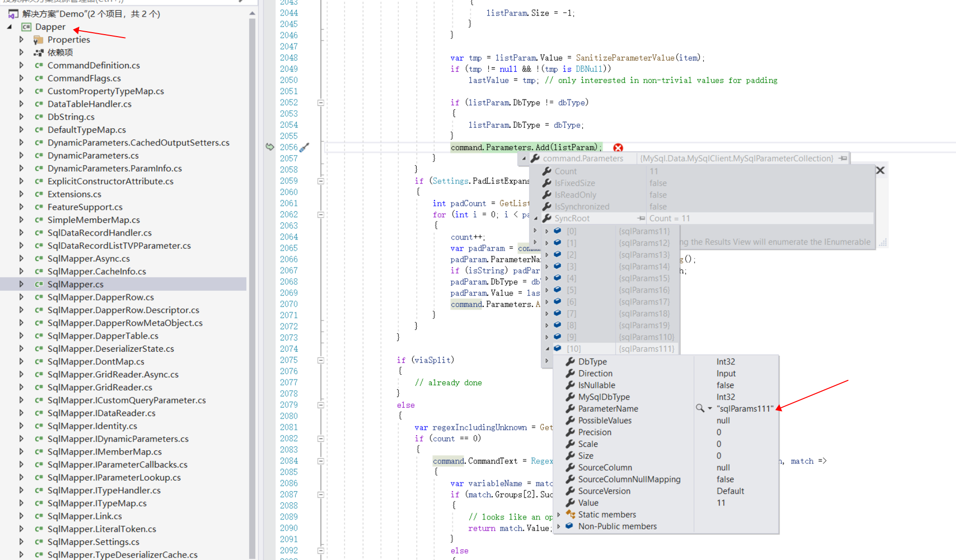
Task: Select the [5] sqlParams16 entry
Action: pos(571,290)
